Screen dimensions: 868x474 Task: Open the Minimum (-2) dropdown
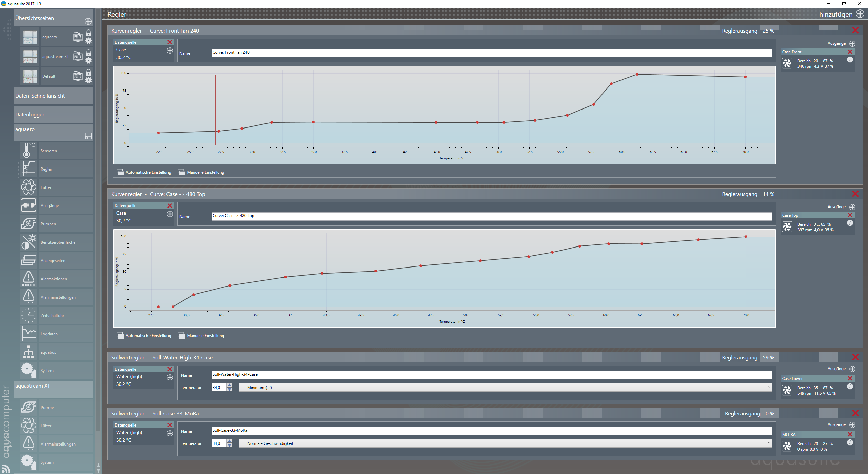[x=505, y=387]
